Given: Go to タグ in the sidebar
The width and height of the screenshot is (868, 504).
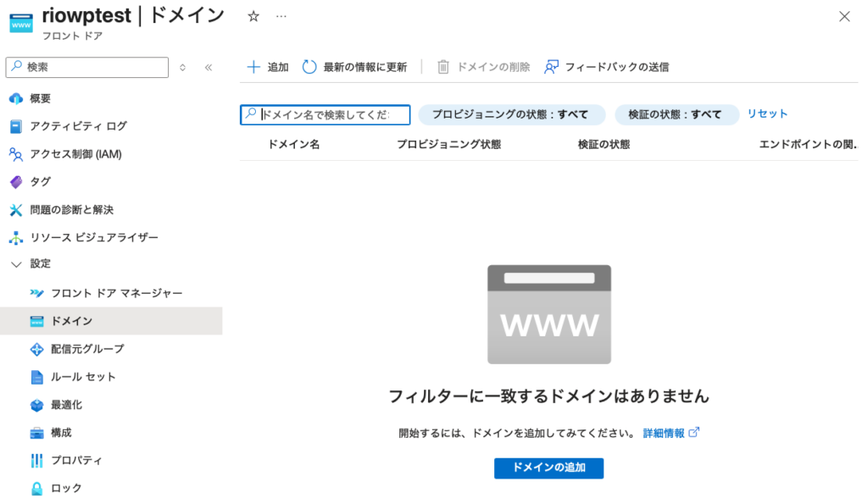Looking at the screenshot, I should [x=41, y=181].
